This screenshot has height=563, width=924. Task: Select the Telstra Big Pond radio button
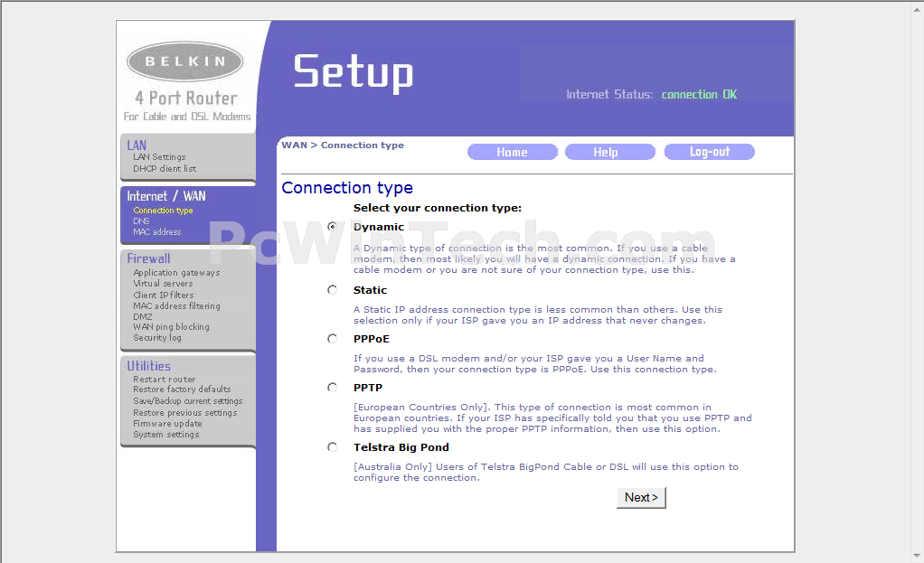pos(333,447)
